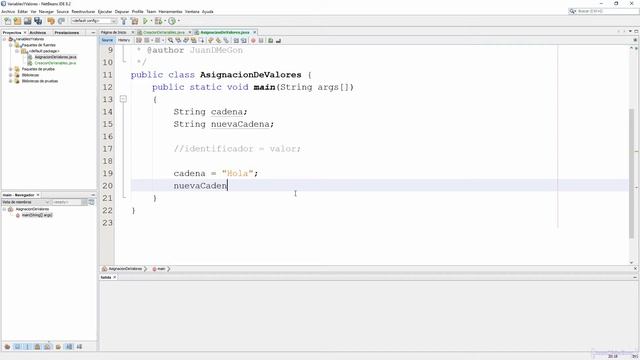
Task: Collapse the default package node
Action: pyautogui.click(x=17, y=51)
